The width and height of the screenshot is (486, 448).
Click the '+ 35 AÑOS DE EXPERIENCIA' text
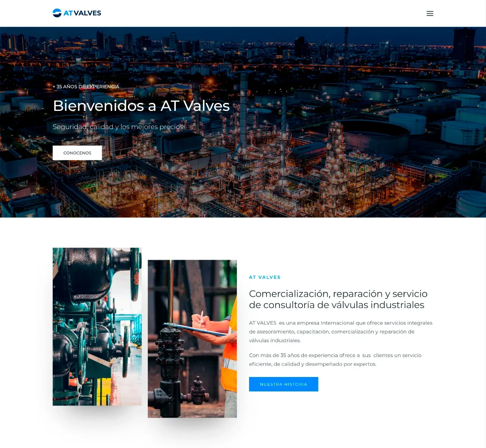pos(86,87)
